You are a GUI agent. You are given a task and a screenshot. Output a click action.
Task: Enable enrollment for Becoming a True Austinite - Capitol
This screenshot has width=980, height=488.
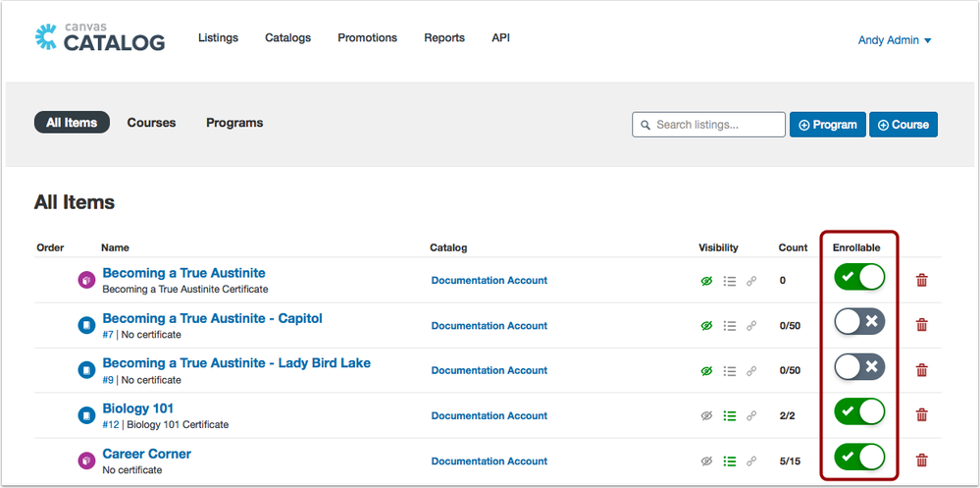pyautogui.click(x=859, y=322)
